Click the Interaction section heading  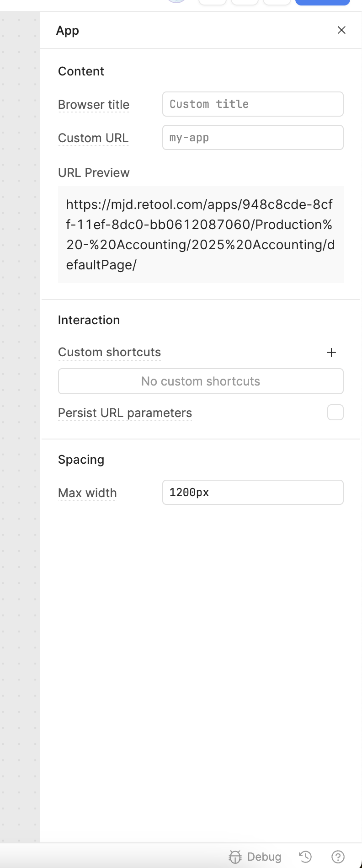tap(89, 320)
